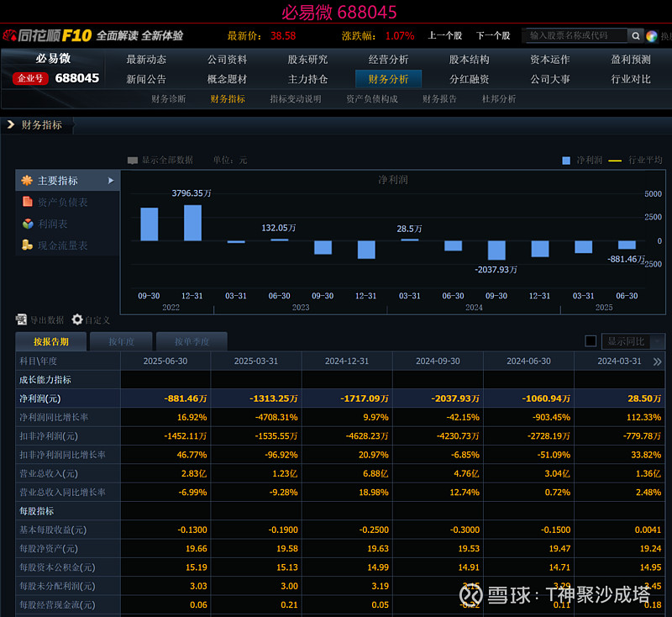The image size is (672, 617).
Task: Go to 上一个股
Action: (445, 35)
